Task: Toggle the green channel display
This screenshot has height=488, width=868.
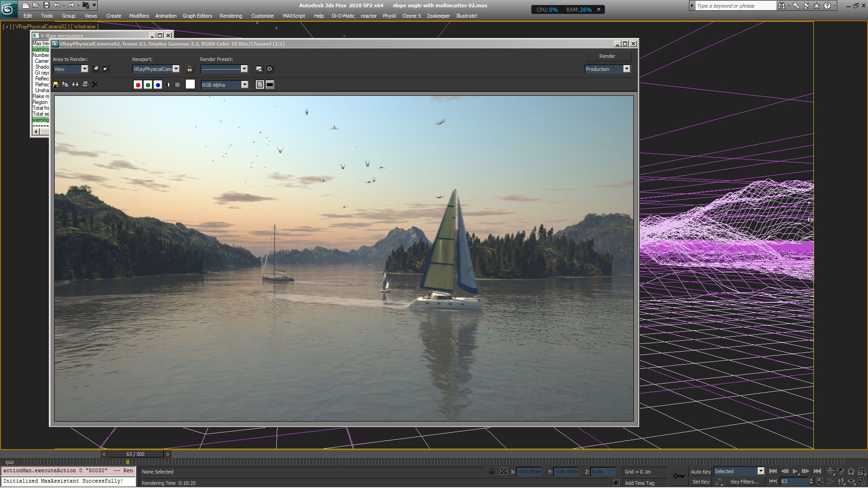Action: [148, 84]
